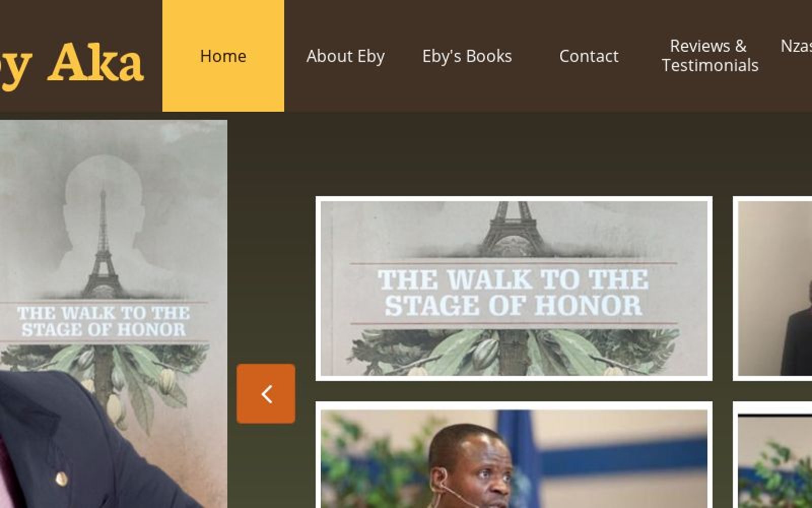
Task: Open the Walk to the Stage of Honor thumbnail
Action: pos(514,288)
